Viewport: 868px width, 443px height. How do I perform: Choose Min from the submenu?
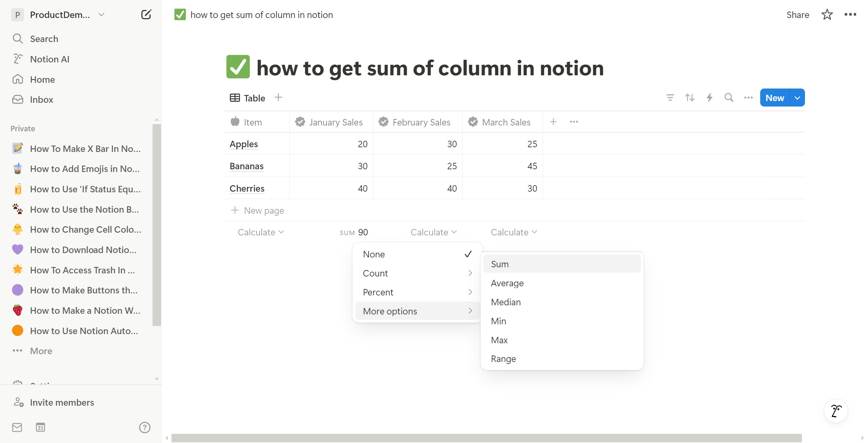[562, 321]
